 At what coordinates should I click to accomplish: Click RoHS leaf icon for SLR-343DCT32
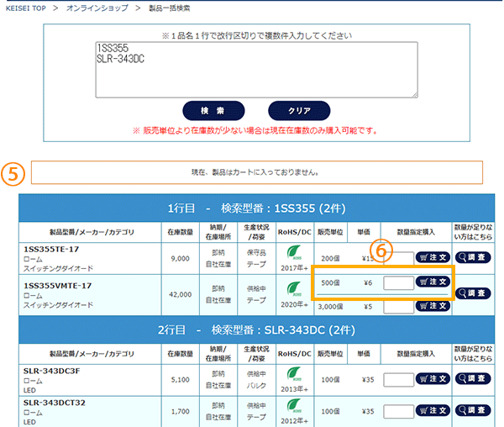coord(294,406)
